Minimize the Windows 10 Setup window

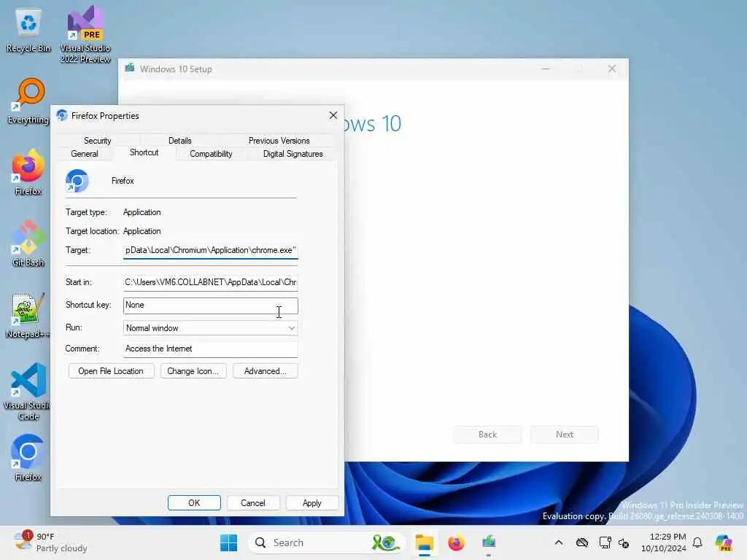click(546, 69)
